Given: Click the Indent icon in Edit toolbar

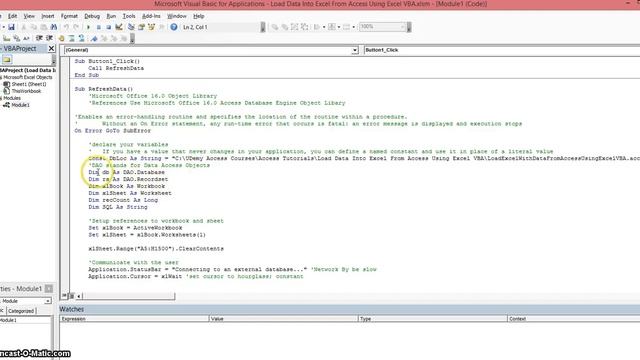Looking at the screenshot, I should pos(39,38).
